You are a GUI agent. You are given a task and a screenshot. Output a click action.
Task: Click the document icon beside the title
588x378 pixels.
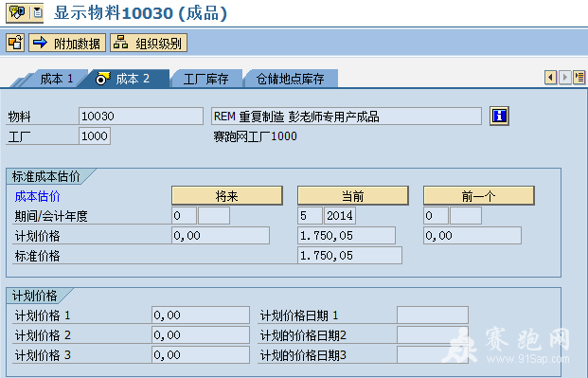tap(37, 12)
